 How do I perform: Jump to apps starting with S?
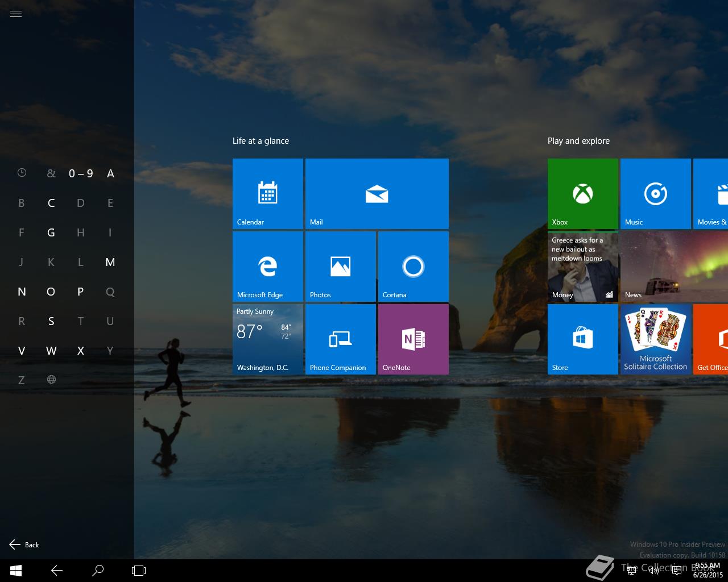51,321
